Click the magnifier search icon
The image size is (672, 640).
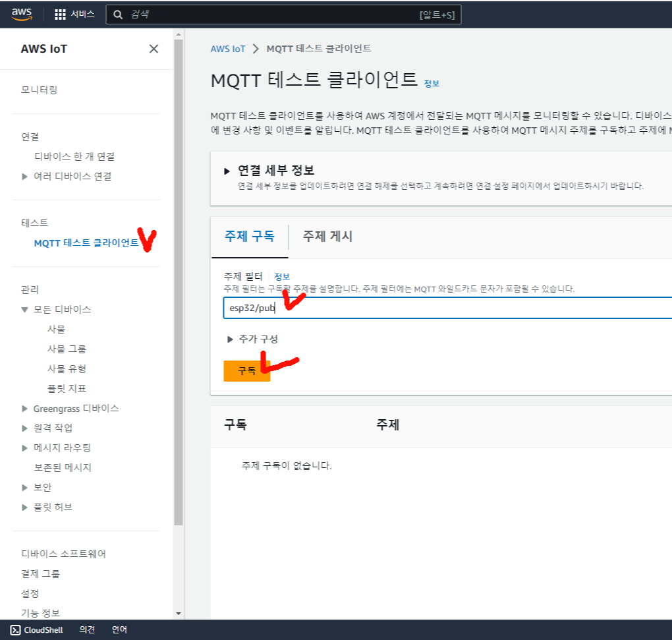tap(118, 15)
